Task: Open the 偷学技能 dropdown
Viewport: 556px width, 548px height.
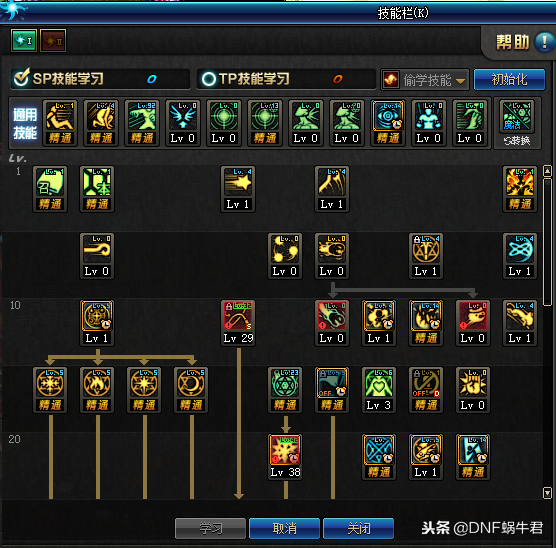Action: (x=425, y=80)
